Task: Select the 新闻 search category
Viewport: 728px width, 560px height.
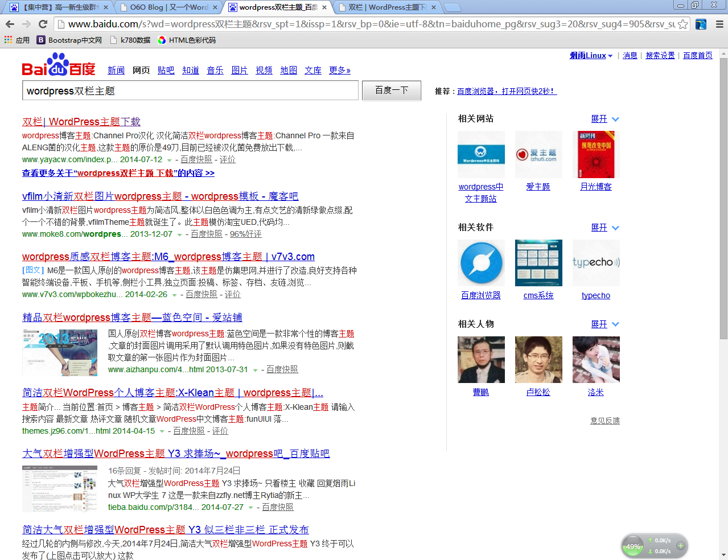Action: click(x=116, y=70)
